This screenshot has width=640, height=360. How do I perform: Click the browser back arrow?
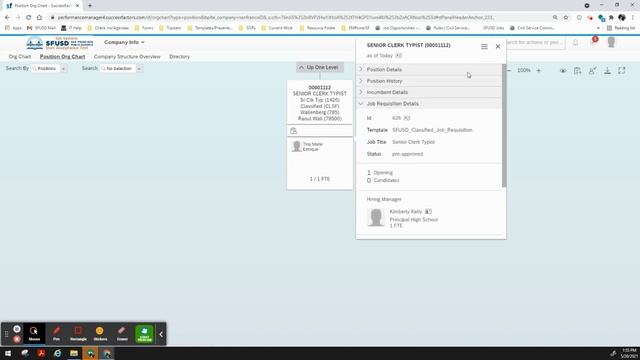[7, 18]
